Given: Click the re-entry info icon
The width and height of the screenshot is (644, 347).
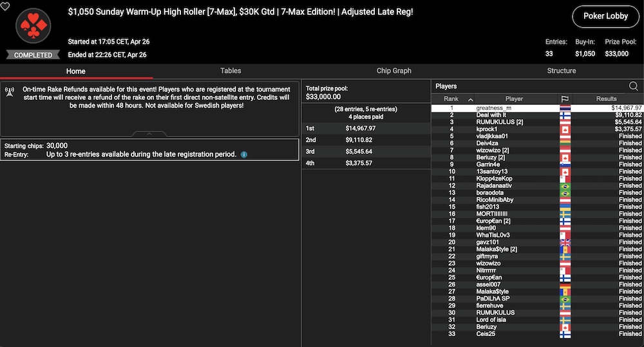Looking at the screenshot, I should click(243, 155).
